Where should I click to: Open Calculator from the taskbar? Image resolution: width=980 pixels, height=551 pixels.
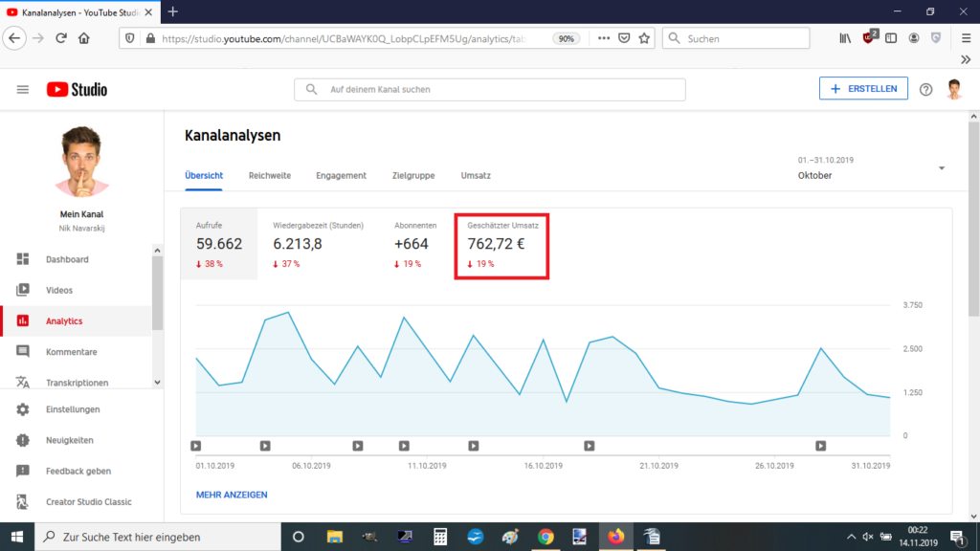(440, 537)
